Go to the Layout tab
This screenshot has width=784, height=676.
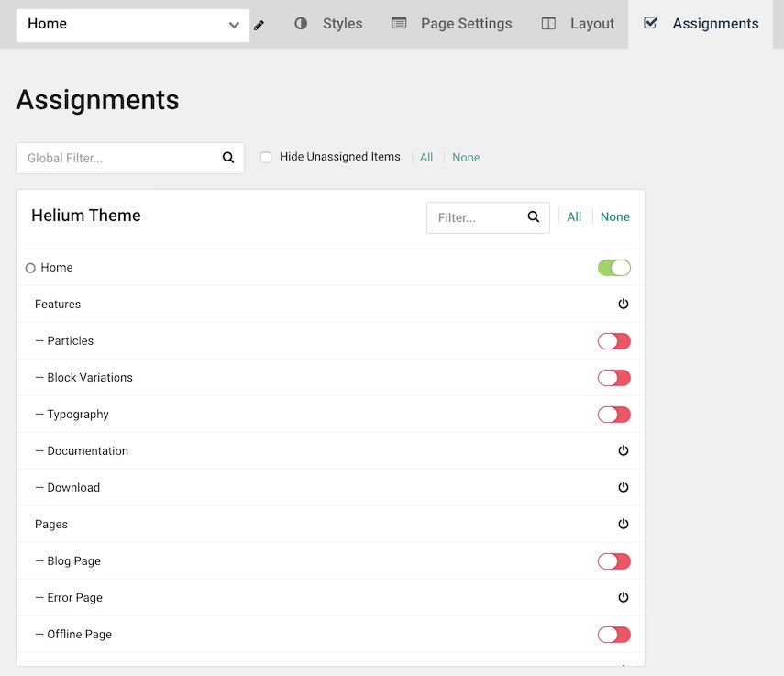[x=578, y=24]
